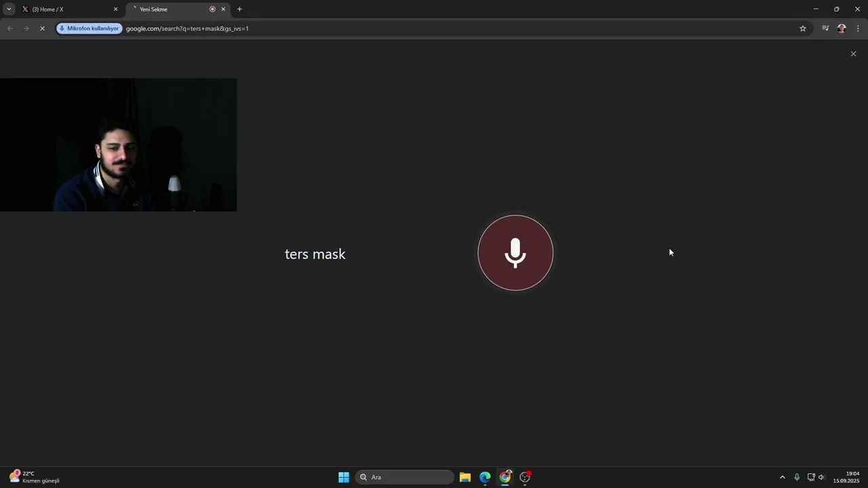Click the recording indicator on Yeni Sekme tab

tap(212, 9)
